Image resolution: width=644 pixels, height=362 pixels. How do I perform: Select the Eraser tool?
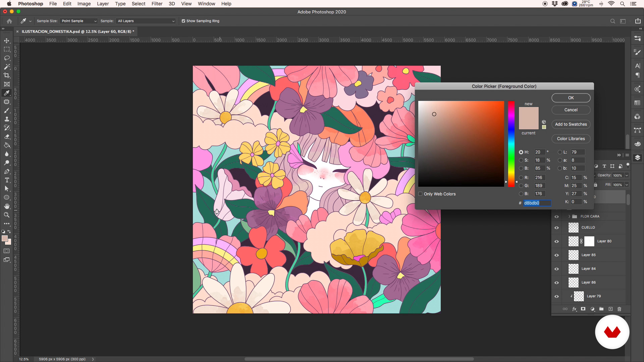(7, 136)
